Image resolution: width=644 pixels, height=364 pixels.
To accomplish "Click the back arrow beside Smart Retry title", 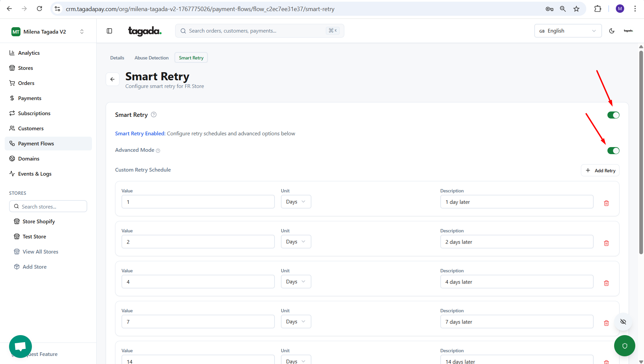I will (112, 79).
